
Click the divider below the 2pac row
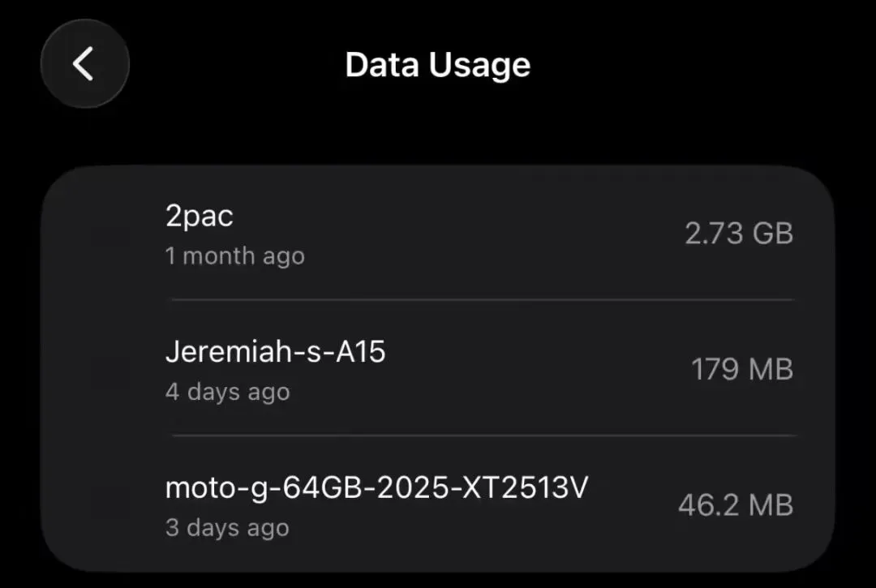pyautogui.click(x=480, y=299)
